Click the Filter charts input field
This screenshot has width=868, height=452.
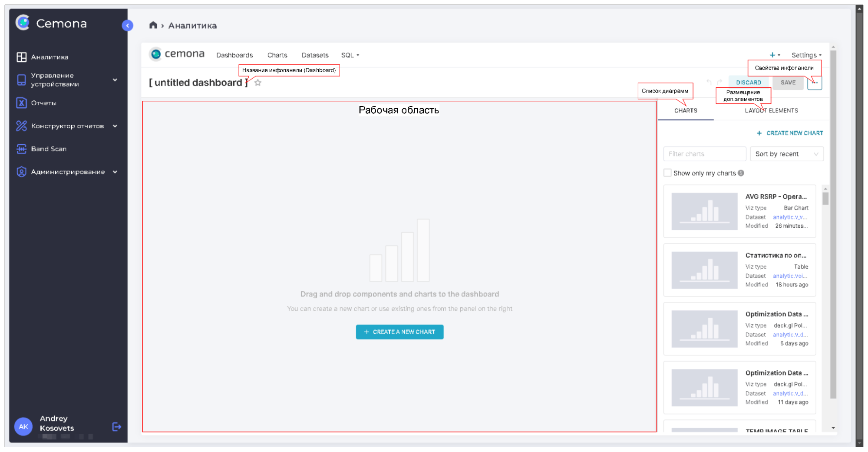(704, 153)
